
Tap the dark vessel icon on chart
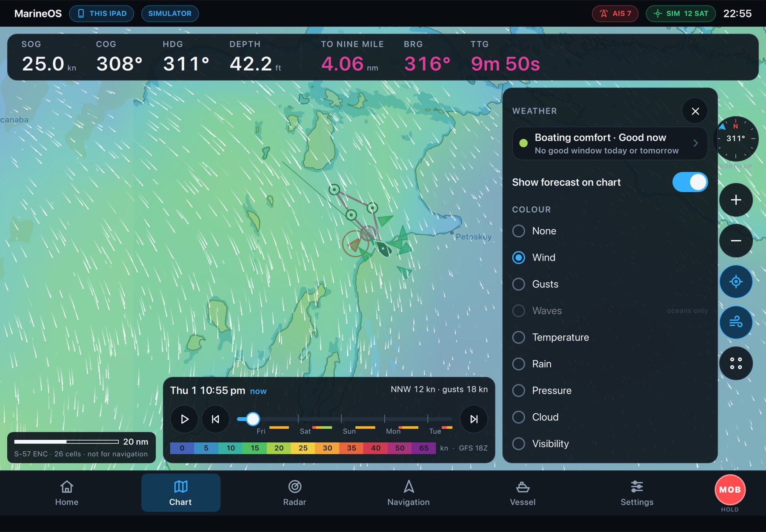point(383,249)
